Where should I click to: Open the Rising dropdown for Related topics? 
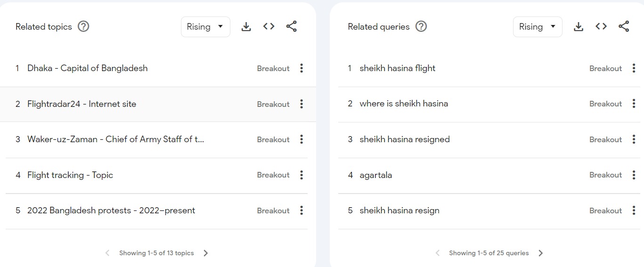pos(205,27)
